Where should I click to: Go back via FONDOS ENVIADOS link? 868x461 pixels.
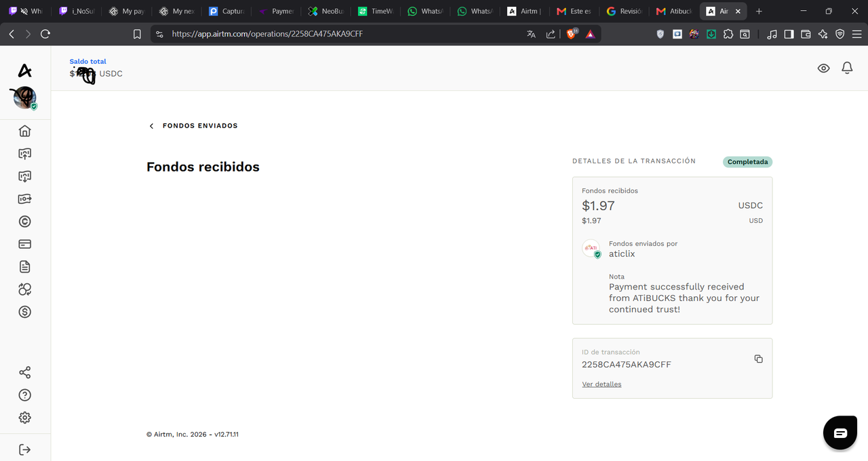click(x=193, y=125)
